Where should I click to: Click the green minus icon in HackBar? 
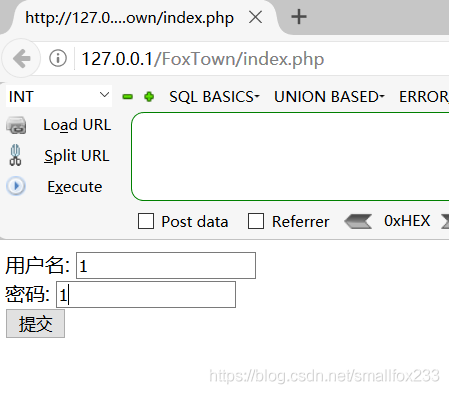point(128,97)
